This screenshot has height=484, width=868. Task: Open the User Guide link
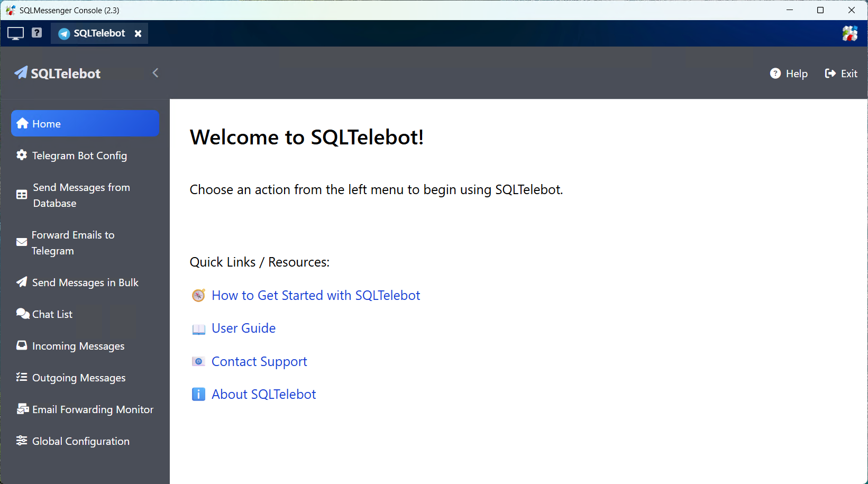click(243, 328)
